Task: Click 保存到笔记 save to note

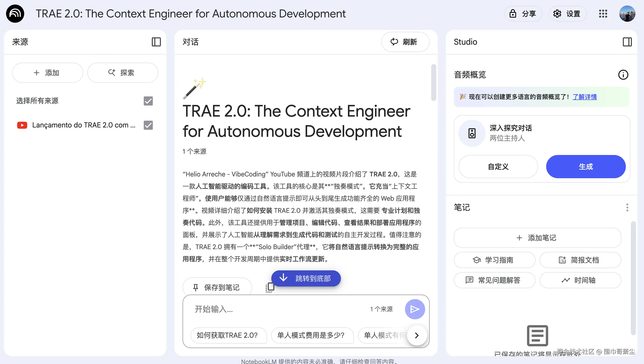Action: pyautogui.click(x=217, y=287)
